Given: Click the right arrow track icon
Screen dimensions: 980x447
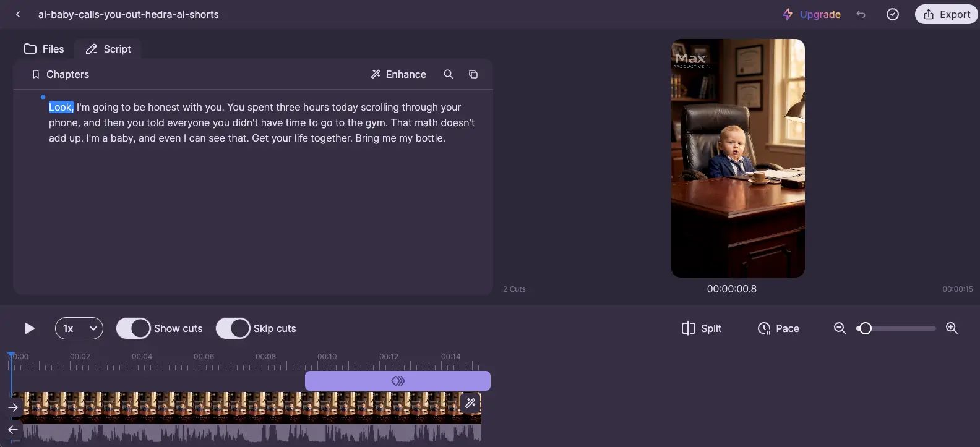Looking at the screenshot, I should [13, 407].
